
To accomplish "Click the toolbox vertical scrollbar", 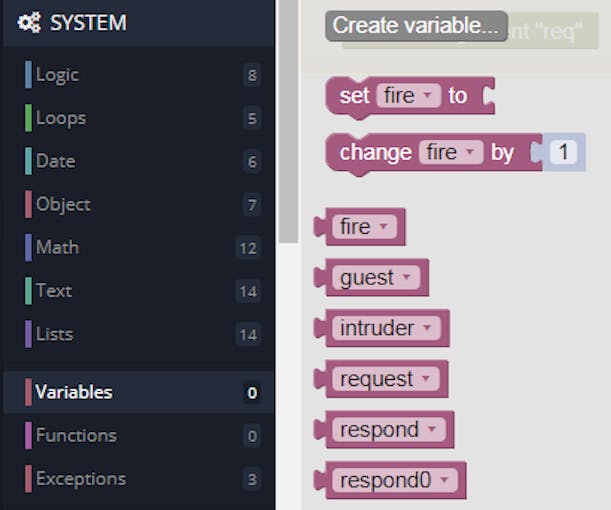I will pyautogui.click(x=288, y=120).
